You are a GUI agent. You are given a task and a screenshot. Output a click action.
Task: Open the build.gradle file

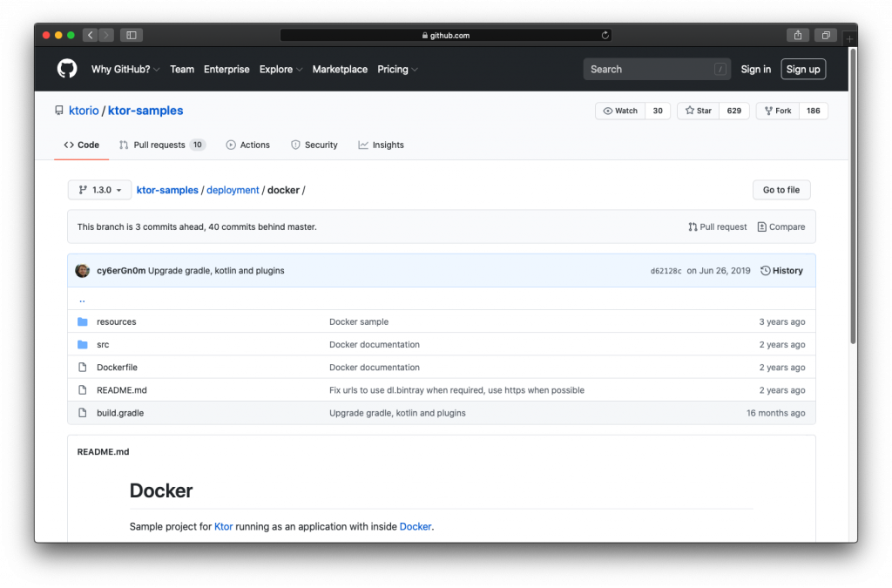[x=120, y=413]
